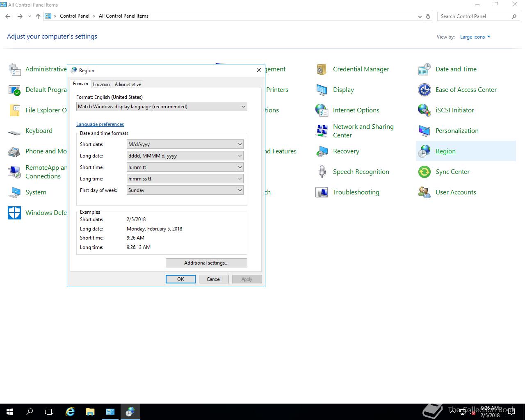Open the Recovery icon
Screen dimensions: 525x420
pyautogui.click(x=322, y=151)
